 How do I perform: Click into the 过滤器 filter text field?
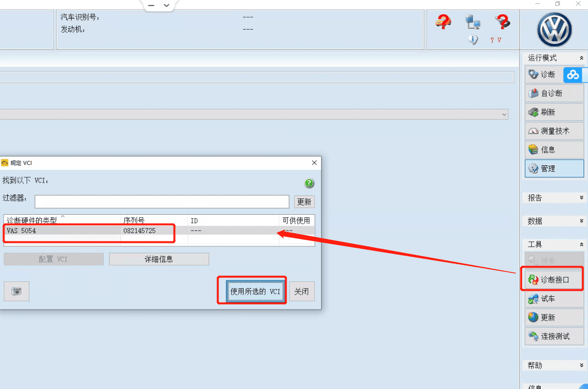coord(162,202)
